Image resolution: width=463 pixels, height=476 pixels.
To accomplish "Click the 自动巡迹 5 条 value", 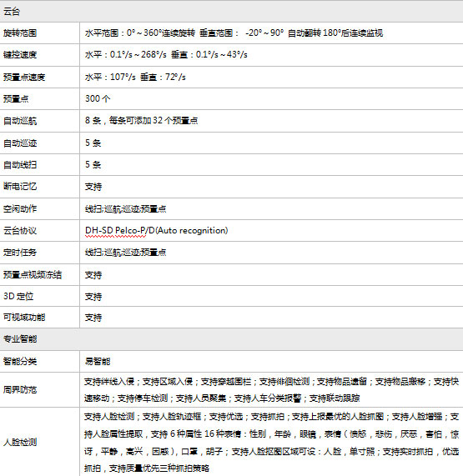I will click(x=93, y=143).
